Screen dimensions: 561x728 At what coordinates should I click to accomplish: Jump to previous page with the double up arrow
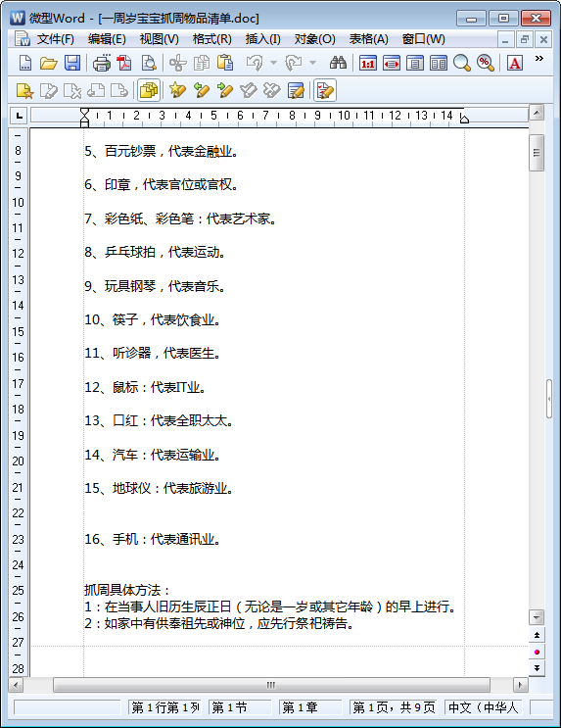[537, 635]
